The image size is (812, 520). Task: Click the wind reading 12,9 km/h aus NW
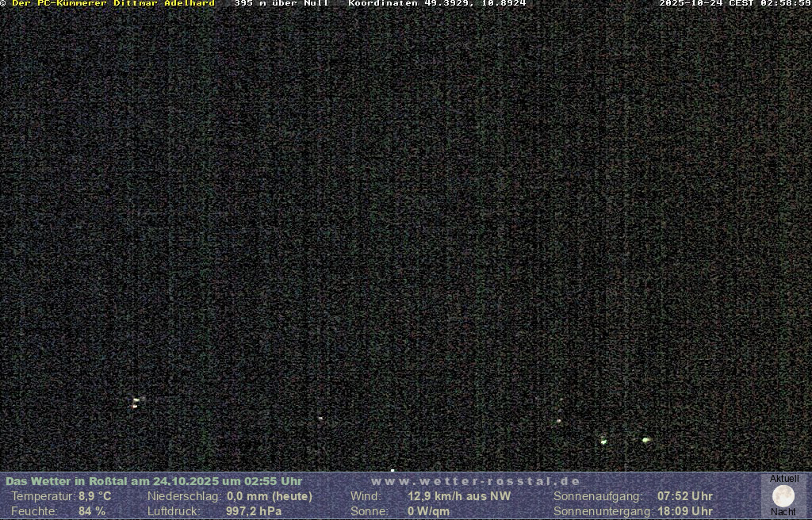[x=459, y=496]
